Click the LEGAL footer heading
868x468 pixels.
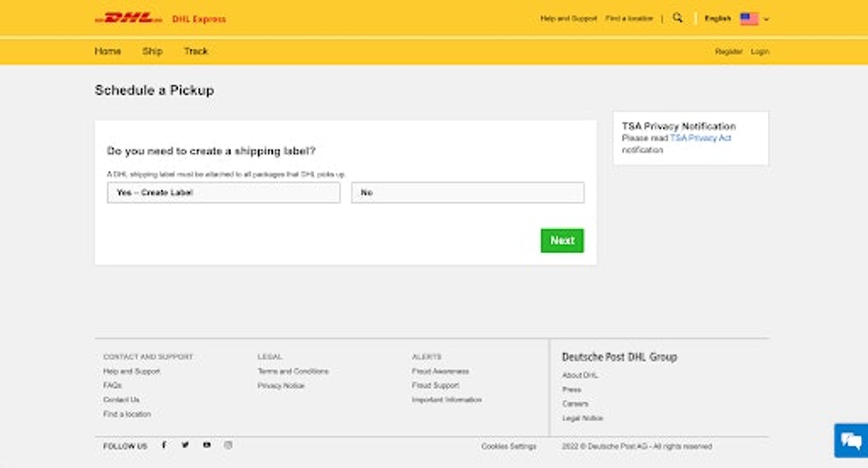click(x=270, y=357)
